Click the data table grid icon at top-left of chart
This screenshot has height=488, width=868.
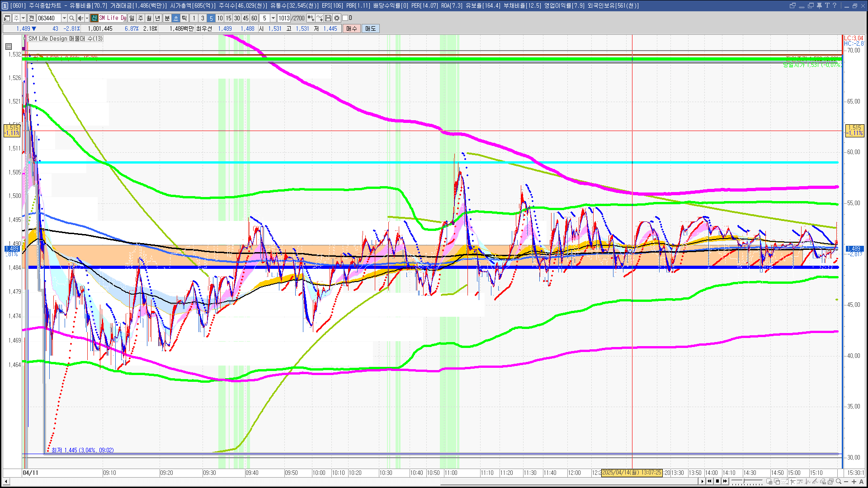click(9, 47)
